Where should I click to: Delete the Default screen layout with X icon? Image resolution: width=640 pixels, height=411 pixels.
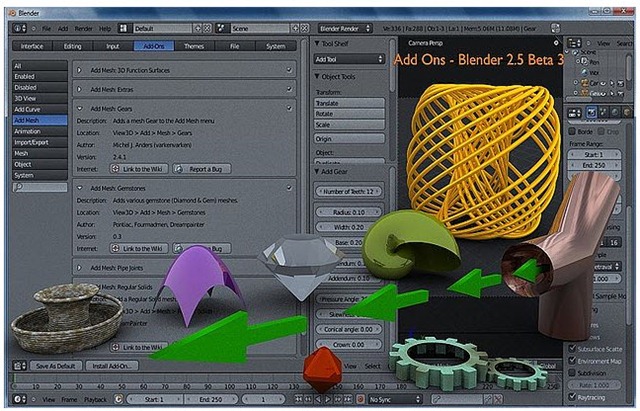tap(207, 29)
